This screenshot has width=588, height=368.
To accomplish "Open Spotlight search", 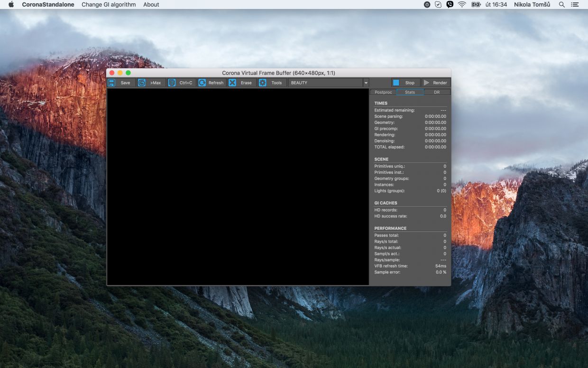I will 562,4.
